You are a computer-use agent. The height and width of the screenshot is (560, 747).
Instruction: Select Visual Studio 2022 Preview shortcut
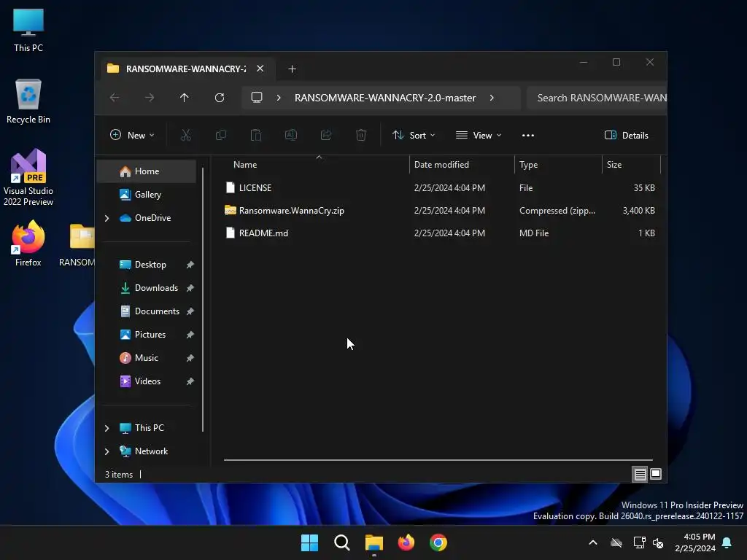click(x=28, y=178)
